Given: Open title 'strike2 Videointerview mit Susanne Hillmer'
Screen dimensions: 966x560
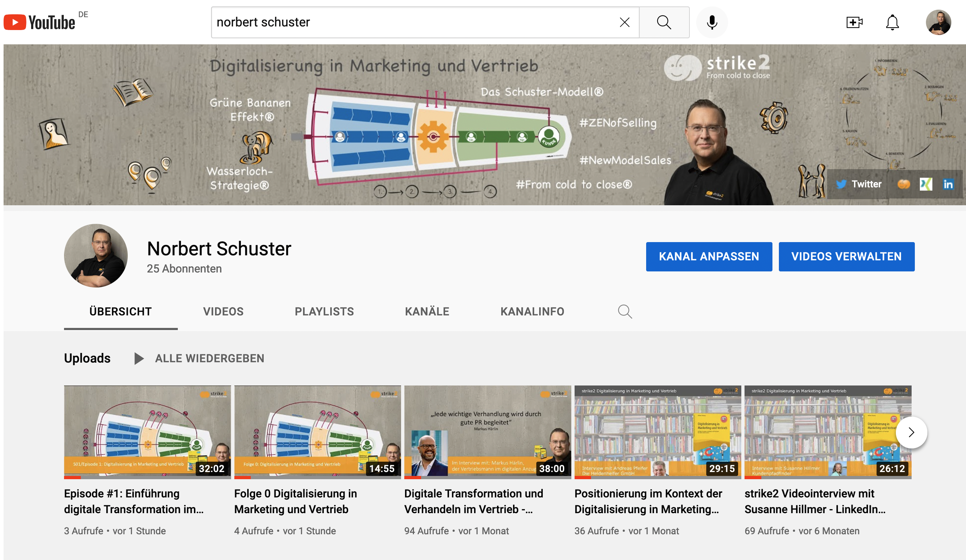Looking at the screenshot, I should pos(815,501).
